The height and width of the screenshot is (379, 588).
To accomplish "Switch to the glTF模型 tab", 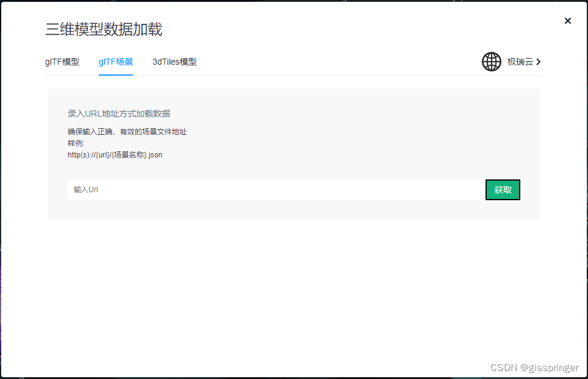I will (62, 62).
